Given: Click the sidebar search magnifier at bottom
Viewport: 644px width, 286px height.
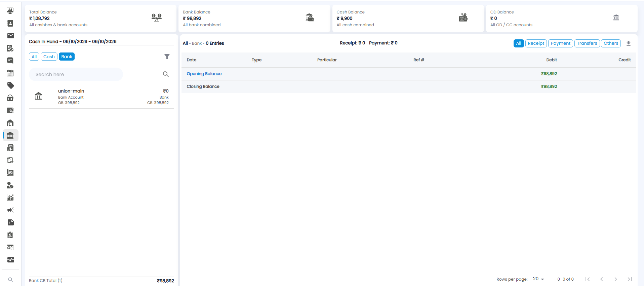Looking at the screenshot, I should [10, 280].
